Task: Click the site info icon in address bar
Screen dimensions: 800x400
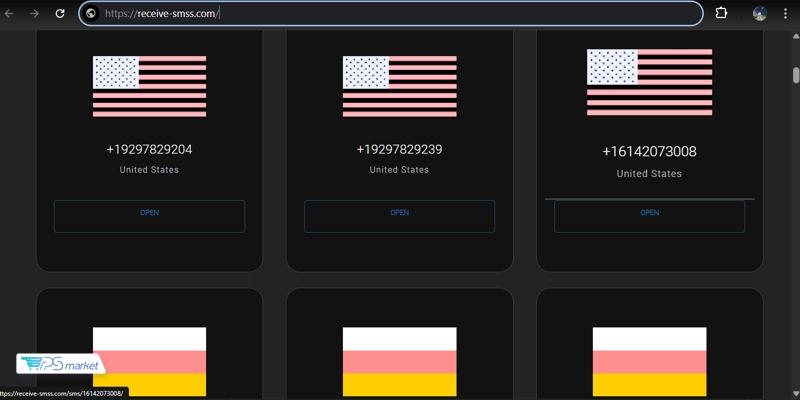Action: tap(91, 13)
